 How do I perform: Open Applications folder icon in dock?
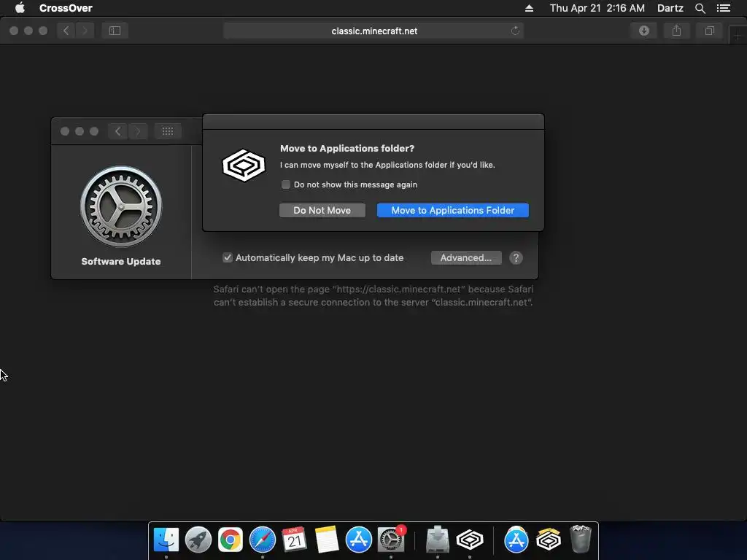(516, 540)
